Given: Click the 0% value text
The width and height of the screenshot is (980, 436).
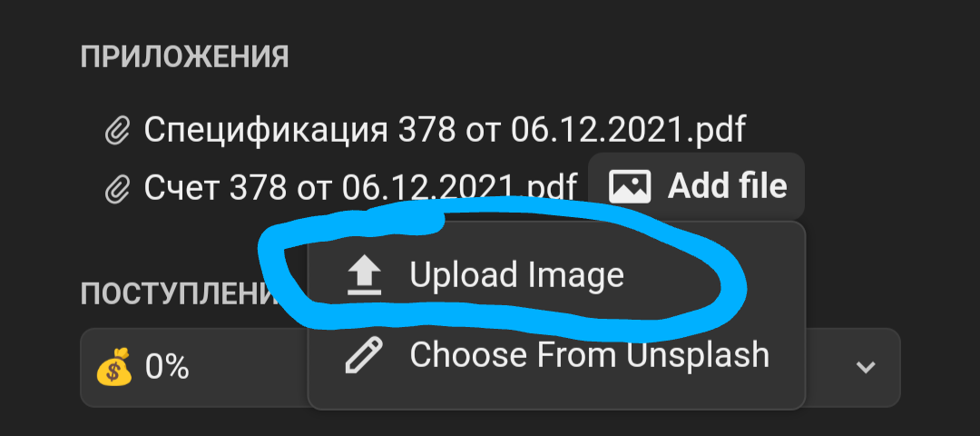Looking at the screenshot, I should point(167,367).
